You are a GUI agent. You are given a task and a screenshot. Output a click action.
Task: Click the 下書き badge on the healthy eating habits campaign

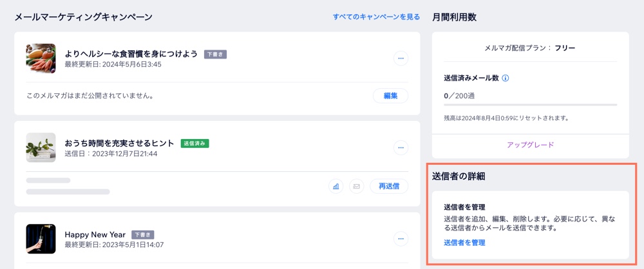pyautogui.click(x=215, y=54)
